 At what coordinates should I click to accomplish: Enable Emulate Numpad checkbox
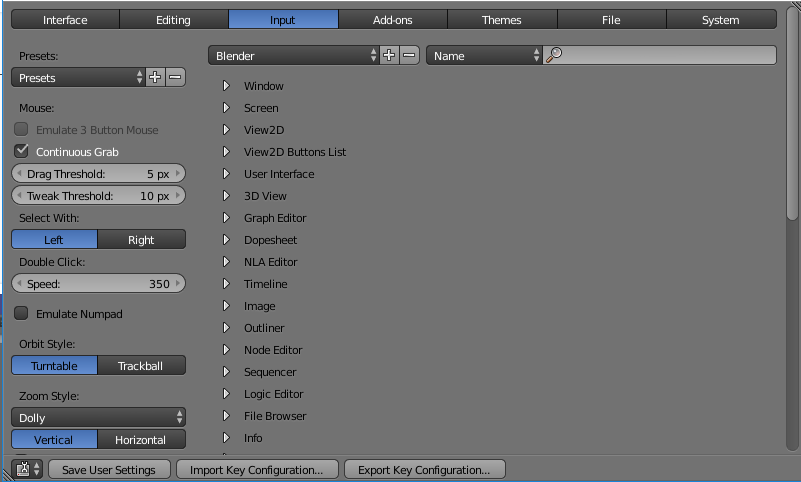(21, 313)
